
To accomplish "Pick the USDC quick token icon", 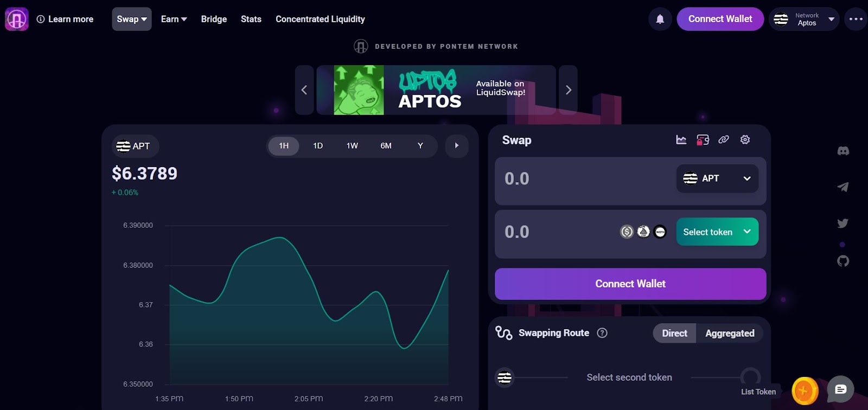I will tap(627, 232).
